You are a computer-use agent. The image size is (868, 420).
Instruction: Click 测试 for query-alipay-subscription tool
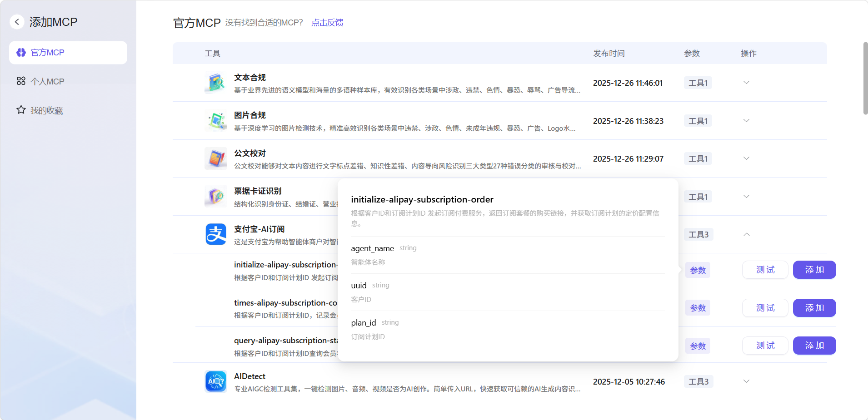click(765, 346)
